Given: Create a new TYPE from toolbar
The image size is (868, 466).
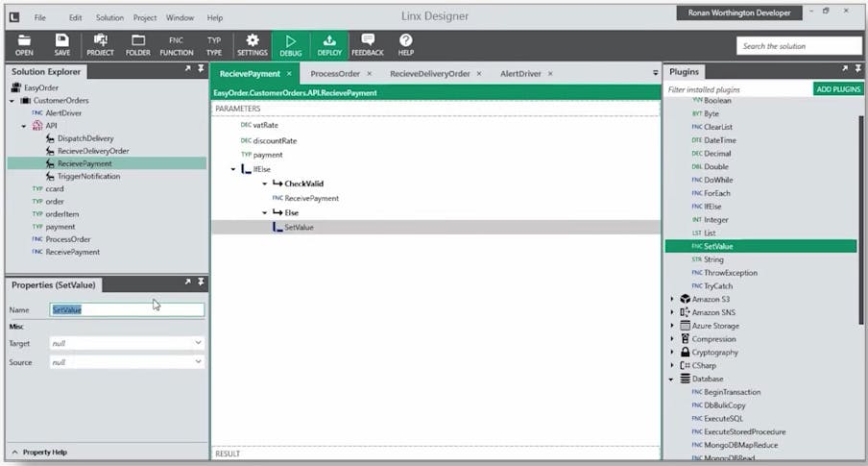Looking at the screenshot, I should [214, 45].
